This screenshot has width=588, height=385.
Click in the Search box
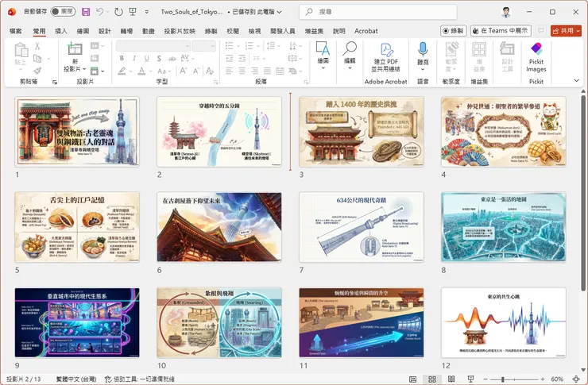point(377,12)
